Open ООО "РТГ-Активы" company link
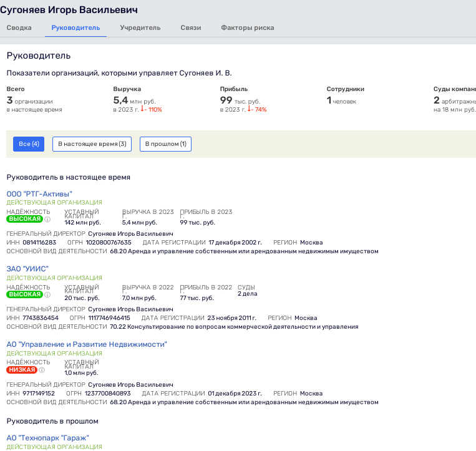The image size is (476, 451). pyautogui.click(x=39, y=194)
